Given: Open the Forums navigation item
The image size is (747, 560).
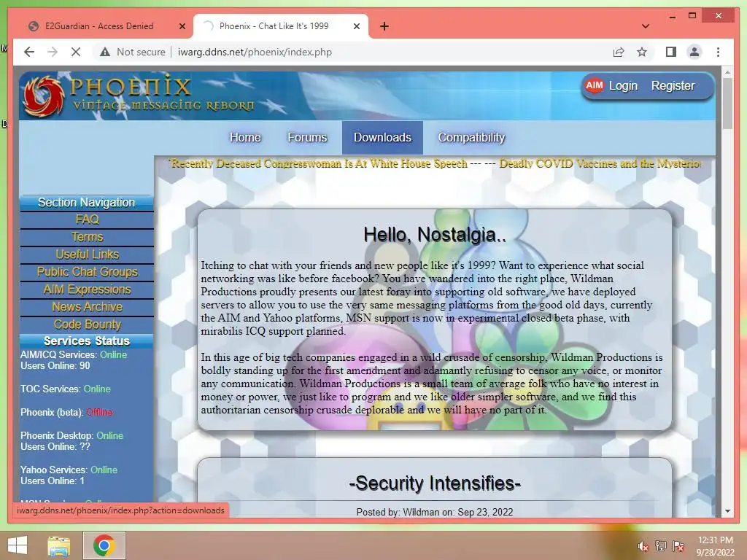Looking at the screenshot, I should coord(307,138).
